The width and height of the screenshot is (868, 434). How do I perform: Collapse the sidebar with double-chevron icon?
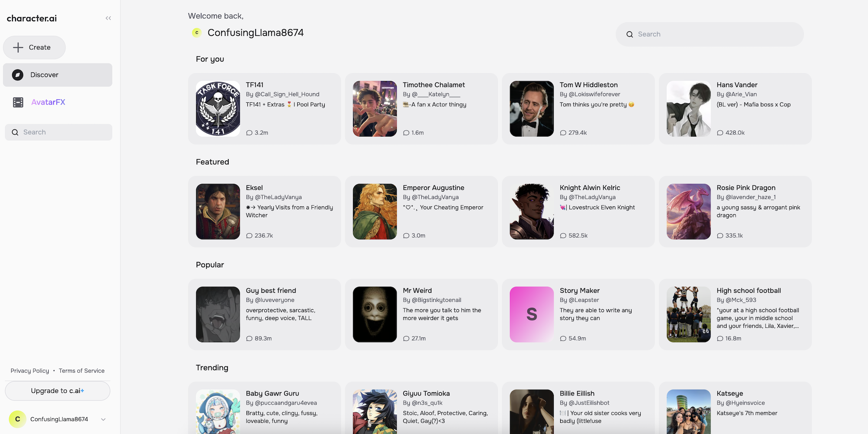click(108, 18)
